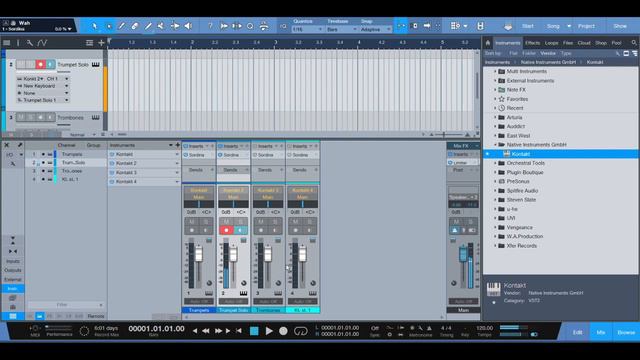The height and width of the screenshot is (360, 640).
Task: Toggle monitor on Trumpet Solo mixer channel
Action: [x=240, y=230]
